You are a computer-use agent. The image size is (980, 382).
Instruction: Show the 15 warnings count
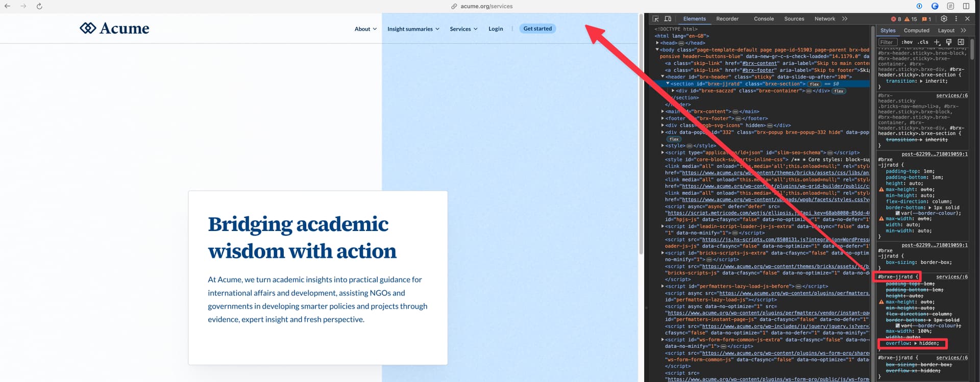[911, 19]
